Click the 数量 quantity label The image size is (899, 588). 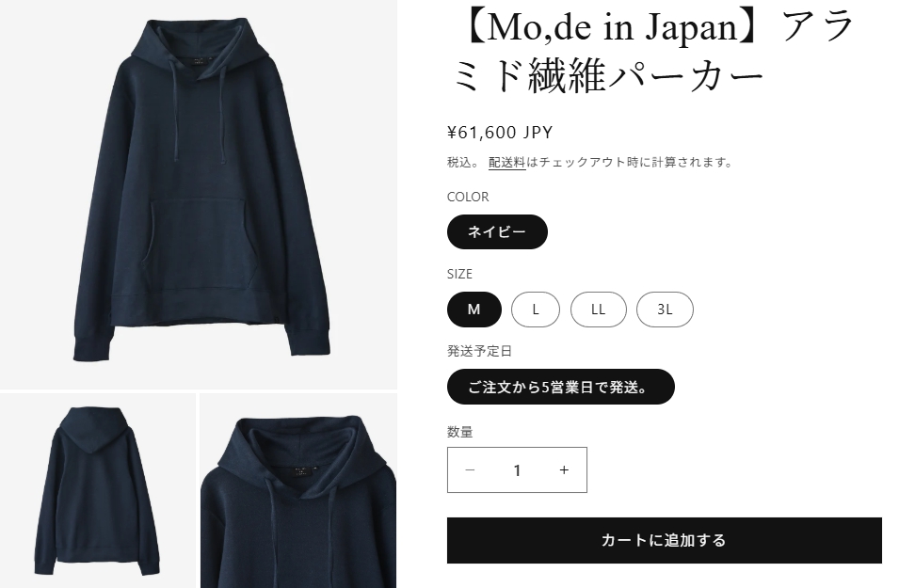459,432
